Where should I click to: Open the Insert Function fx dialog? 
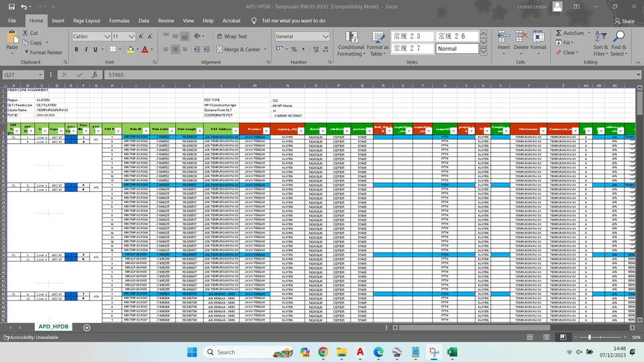[95, 74]
